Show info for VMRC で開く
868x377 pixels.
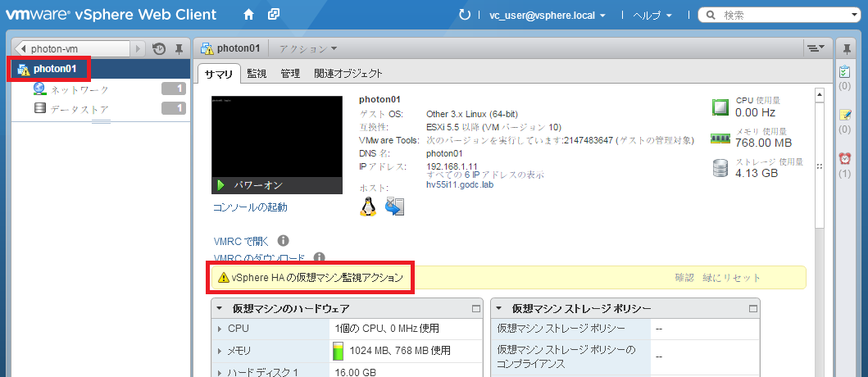click(283, 241)
